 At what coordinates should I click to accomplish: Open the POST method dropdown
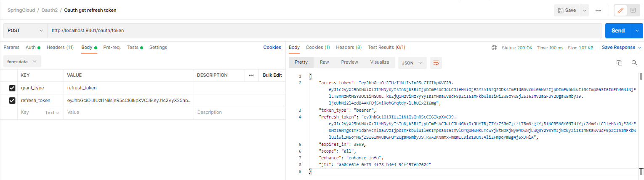click(25, 31)
